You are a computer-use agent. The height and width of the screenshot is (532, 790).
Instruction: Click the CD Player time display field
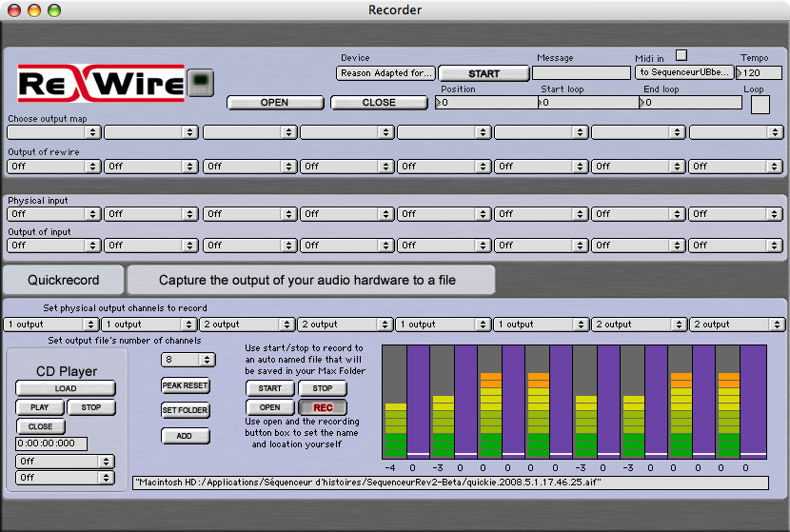point(50,443)
